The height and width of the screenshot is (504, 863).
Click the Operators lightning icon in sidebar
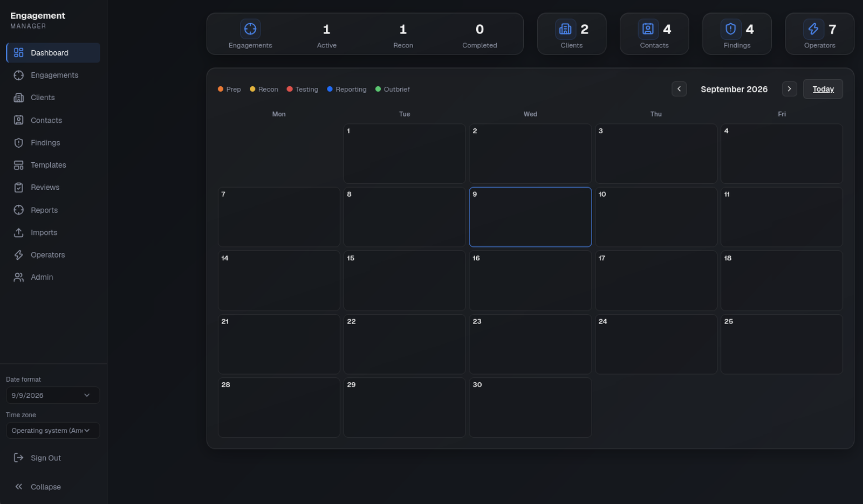tap(19, 255)
